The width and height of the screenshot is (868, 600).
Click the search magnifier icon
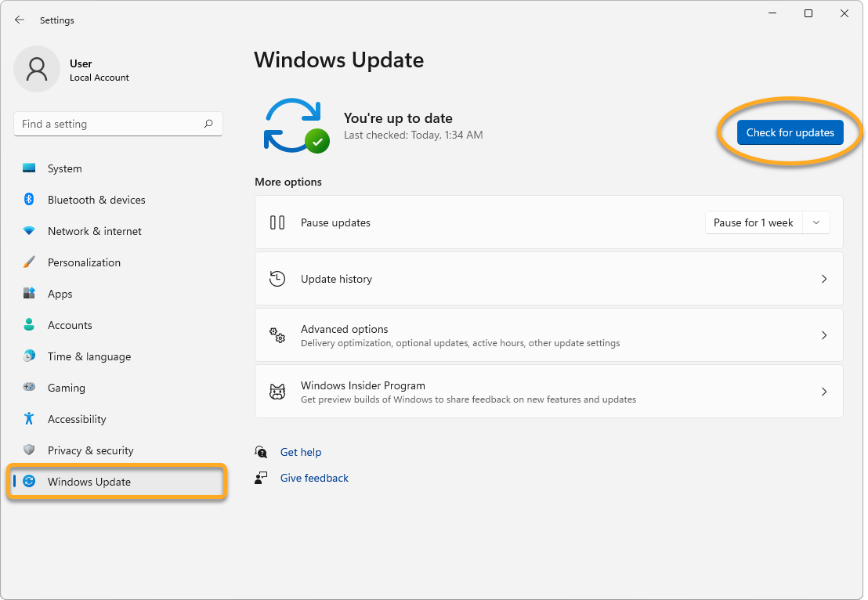click(x=208, y=124)
